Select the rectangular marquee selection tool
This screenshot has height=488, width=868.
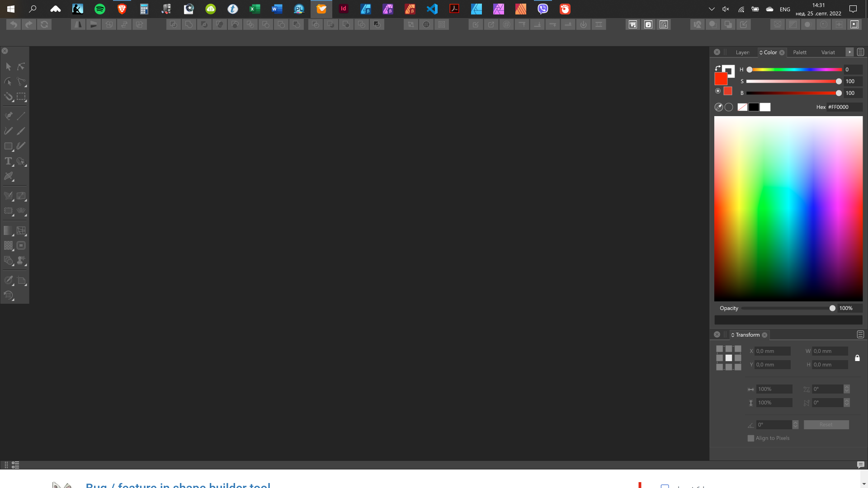pos(21,96)
